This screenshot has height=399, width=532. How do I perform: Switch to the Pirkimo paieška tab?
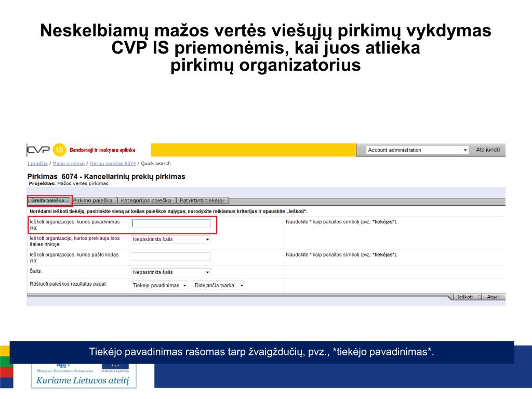click(92, 201)
